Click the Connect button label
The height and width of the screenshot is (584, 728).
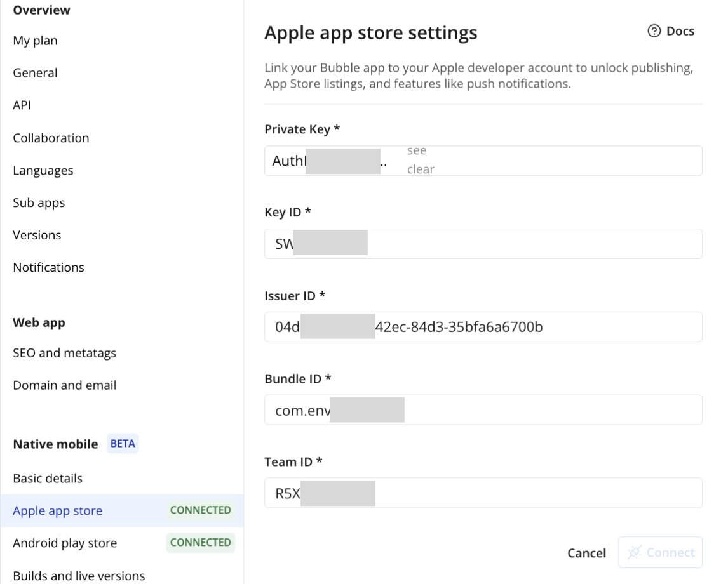[x=670, y=552]
